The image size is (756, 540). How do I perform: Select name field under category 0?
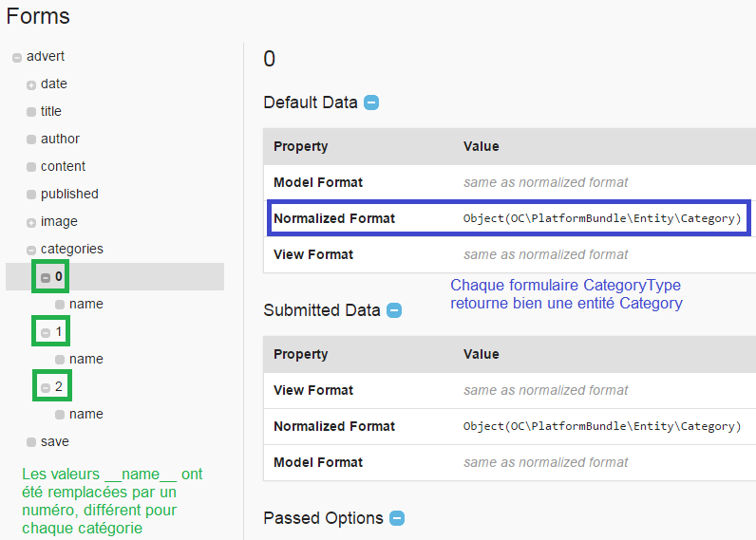pyautogui.click(x=85, y=304)
